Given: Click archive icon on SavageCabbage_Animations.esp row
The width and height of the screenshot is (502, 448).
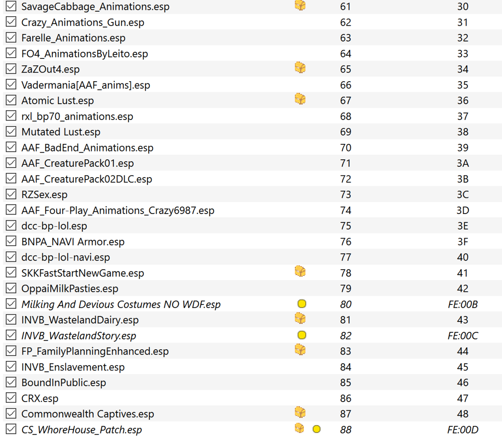Looking at the screenshot, I should pos(300,5).
